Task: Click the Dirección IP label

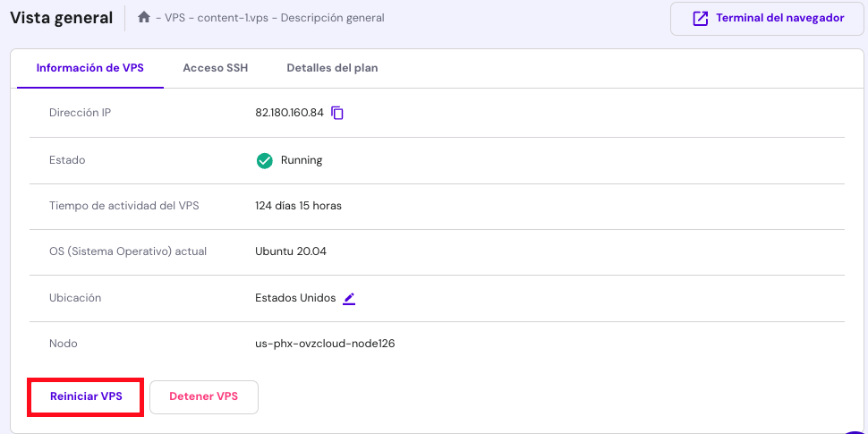Action: click(80, 113)
